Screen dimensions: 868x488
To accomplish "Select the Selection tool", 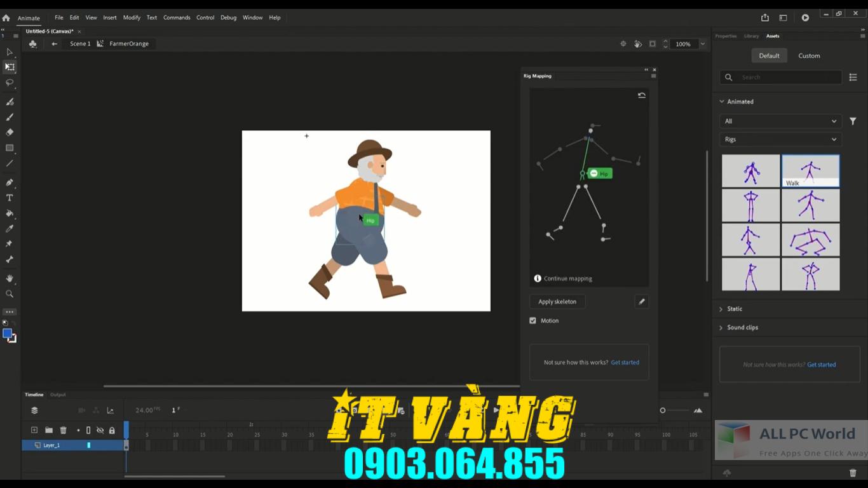I will coord(9,52).
